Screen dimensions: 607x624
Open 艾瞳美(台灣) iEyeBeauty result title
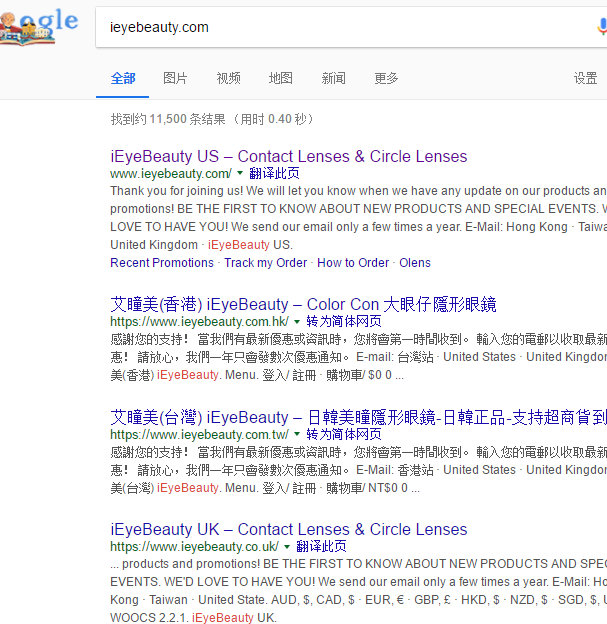pyautogui.click(x=358, y=417)
